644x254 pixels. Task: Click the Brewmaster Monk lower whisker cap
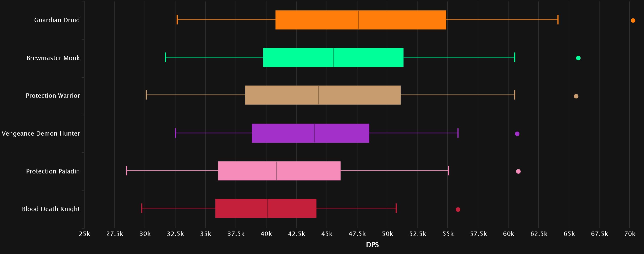click(x=165, y=57)
